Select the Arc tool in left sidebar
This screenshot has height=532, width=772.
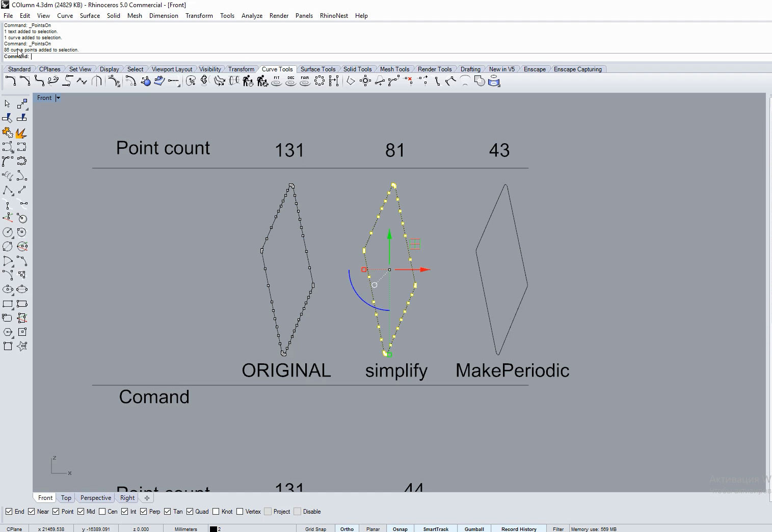click(7, 260)
